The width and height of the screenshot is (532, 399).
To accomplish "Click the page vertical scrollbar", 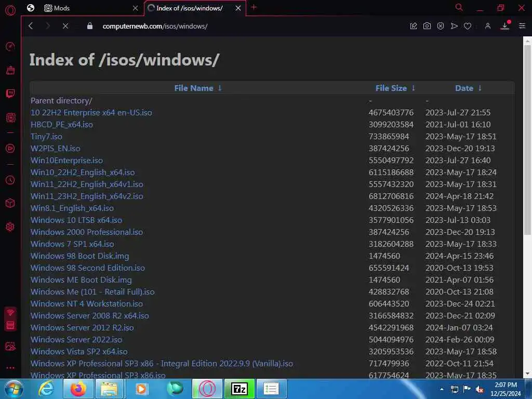I will tap(527, 139).
